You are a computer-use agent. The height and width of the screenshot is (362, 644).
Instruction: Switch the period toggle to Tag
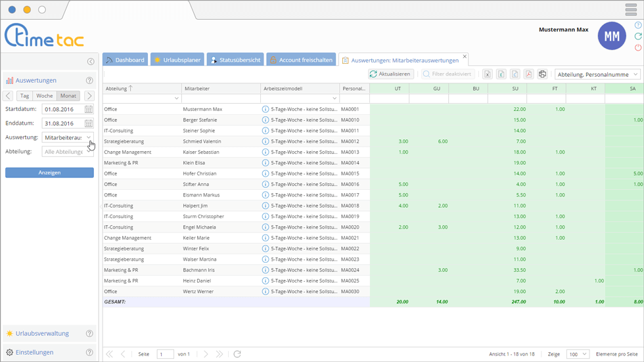(24, 96)
